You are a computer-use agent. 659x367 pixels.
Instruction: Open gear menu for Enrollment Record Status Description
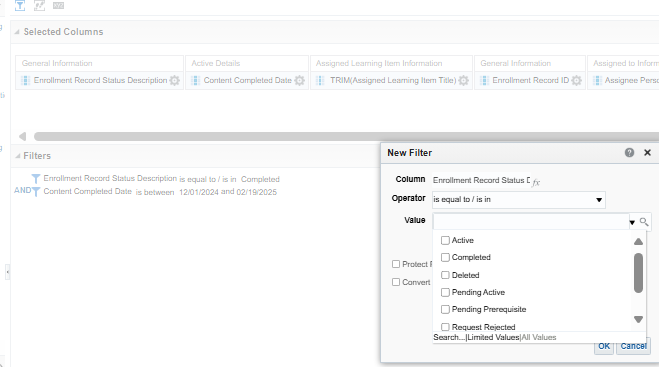[x=174, y=80]
